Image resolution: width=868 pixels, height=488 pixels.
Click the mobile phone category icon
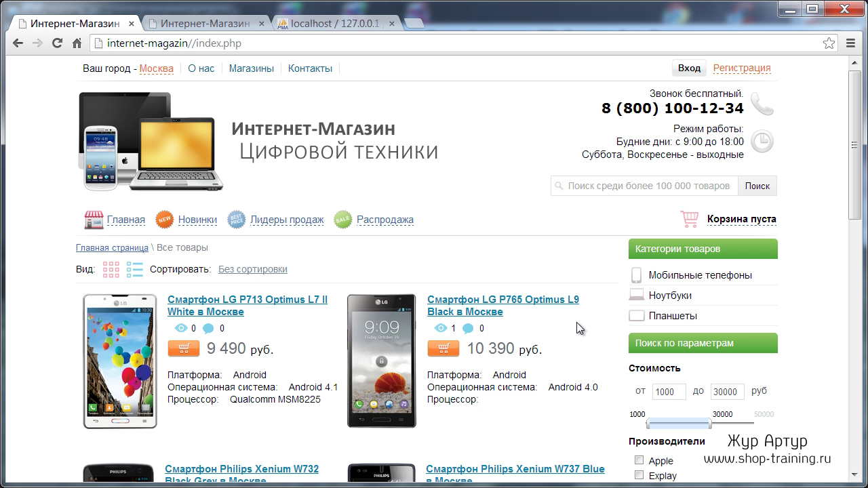[636, 275]
